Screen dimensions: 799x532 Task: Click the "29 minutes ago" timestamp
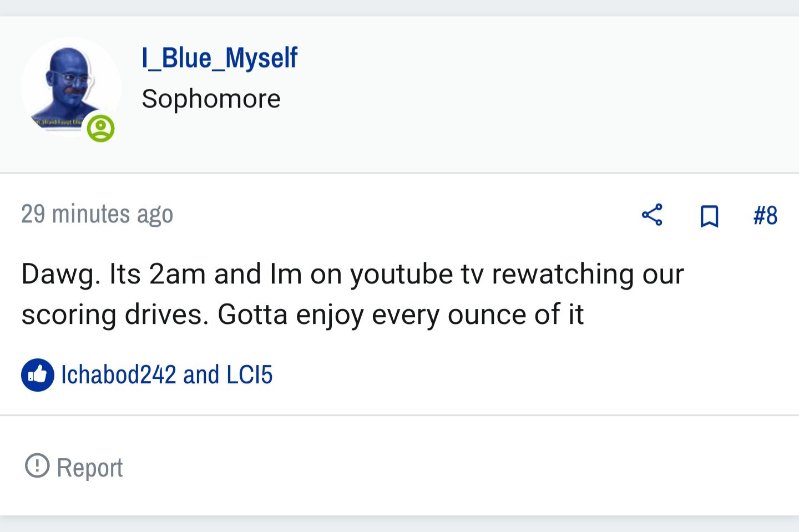click(x=97, y=214)
